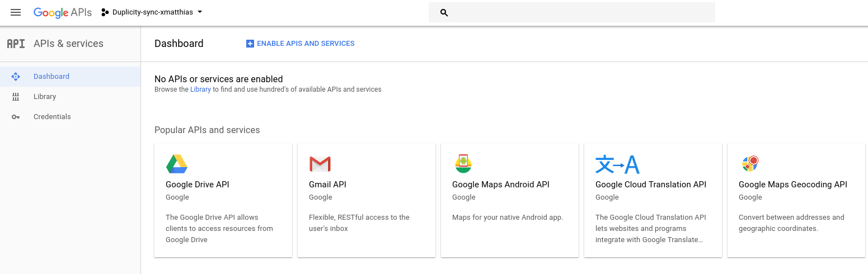
Task: Click 'No APIs or services are enabled' text
Action: pos(219,79)
